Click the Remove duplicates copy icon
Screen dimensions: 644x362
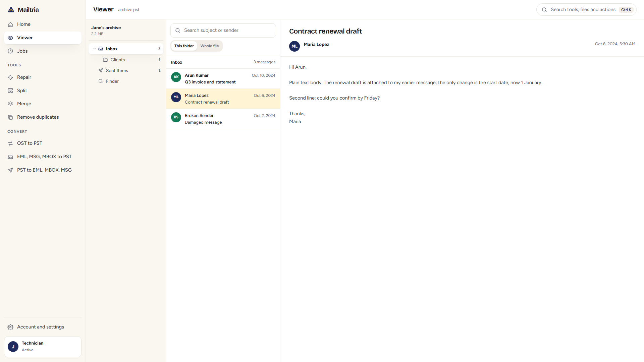(x=10, y=117)
